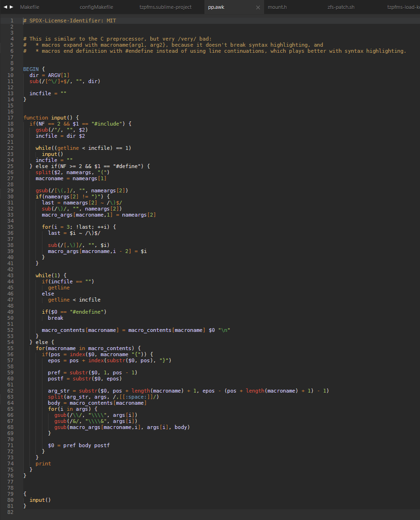Click the input() call on line 80
Screen dimensions: 420x520
pos(40,500)
